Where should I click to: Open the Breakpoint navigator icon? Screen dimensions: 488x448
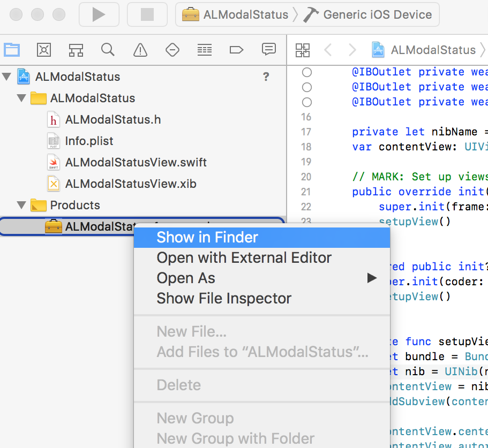[237, 50]
